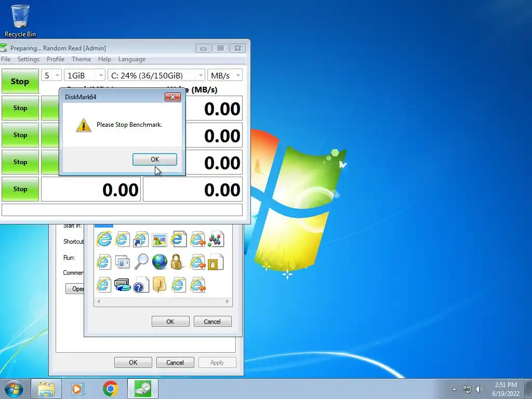Image resolution: width=532 pixels, height=399 pixels.
Task: Open Google Chrome from the taskbar
Action: (110, 389)
